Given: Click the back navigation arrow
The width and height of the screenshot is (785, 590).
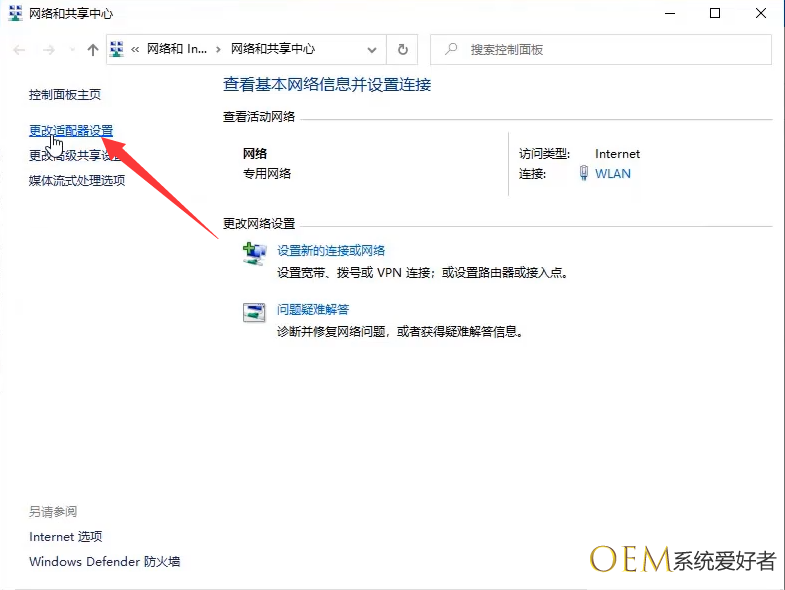Looking at the screenshot, I should (x=20, y=50).
